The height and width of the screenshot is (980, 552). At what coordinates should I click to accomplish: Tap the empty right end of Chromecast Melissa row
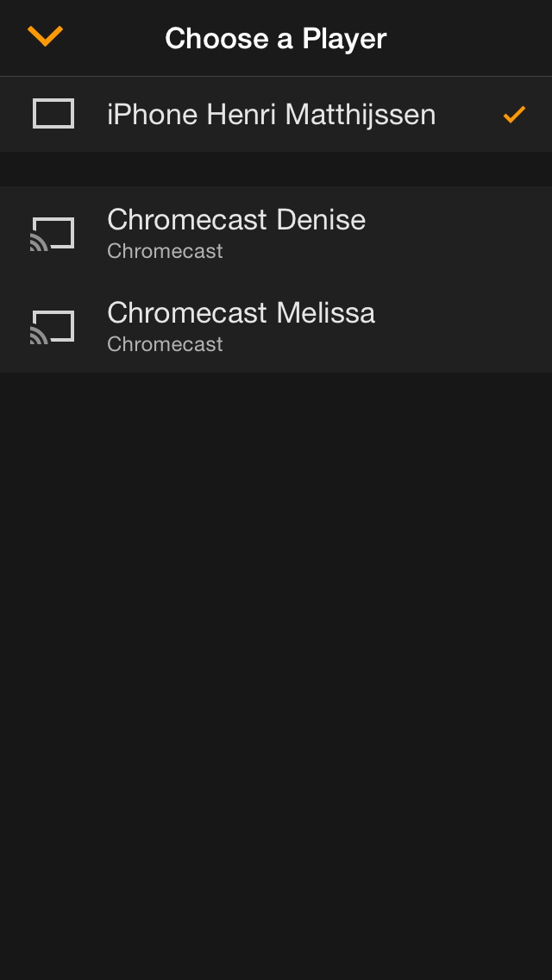point(483,326)
